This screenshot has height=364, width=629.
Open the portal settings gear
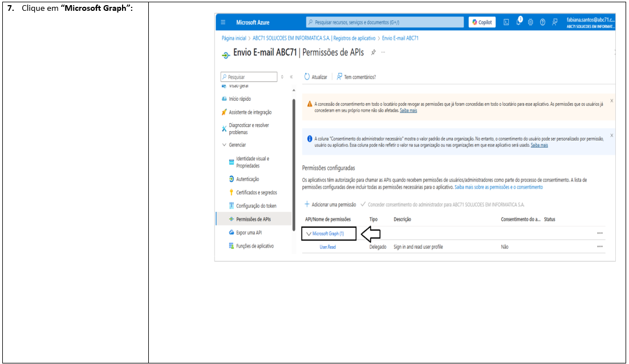coord(530,22)
